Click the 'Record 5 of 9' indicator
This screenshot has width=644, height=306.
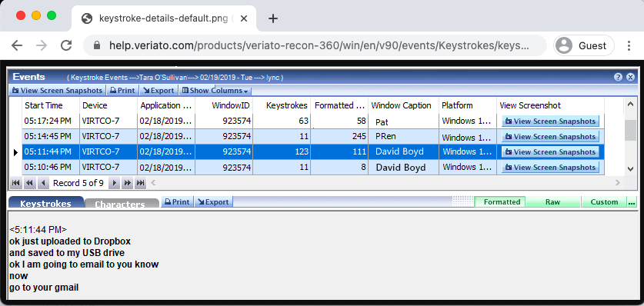pos(78,183)
